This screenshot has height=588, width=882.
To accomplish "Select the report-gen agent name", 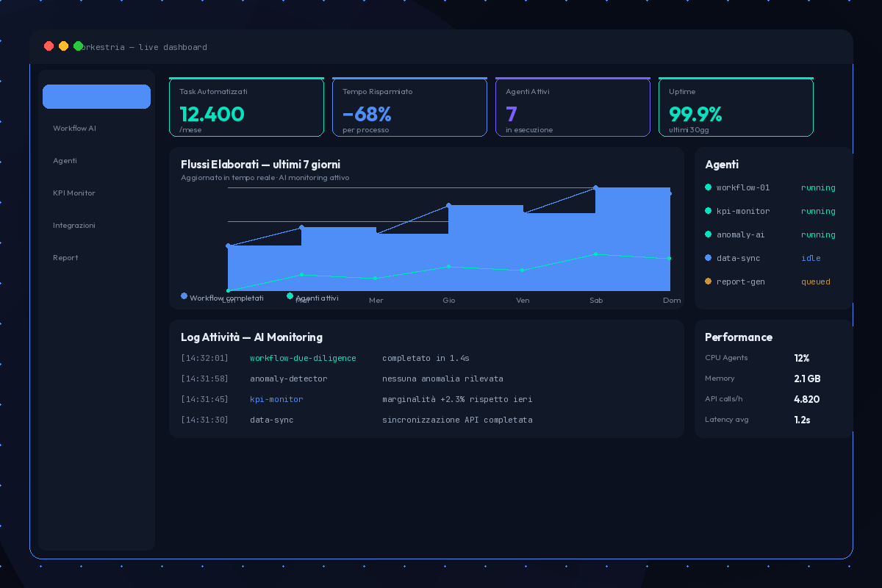I will (x=741, y=282).
